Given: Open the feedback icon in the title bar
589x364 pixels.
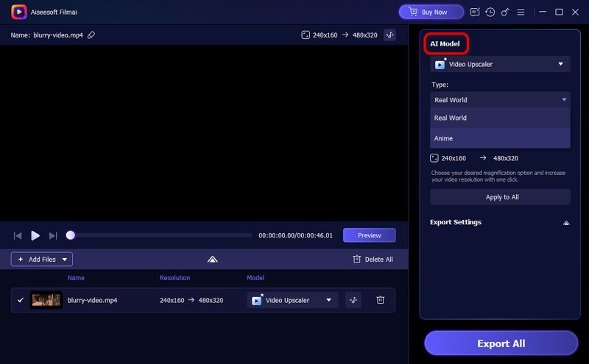Looking at the screenshot, I should [x=475, y=13].
